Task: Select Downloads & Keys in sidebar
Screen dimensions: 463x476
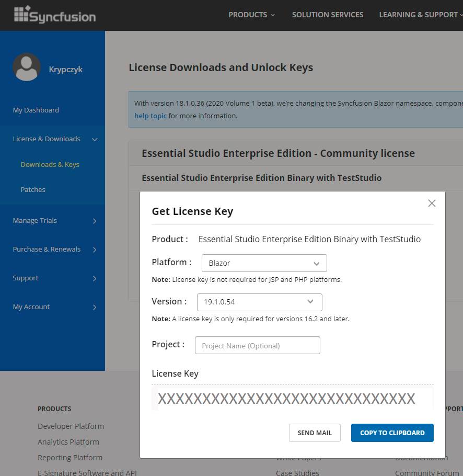Action: (x=50, y=164)
